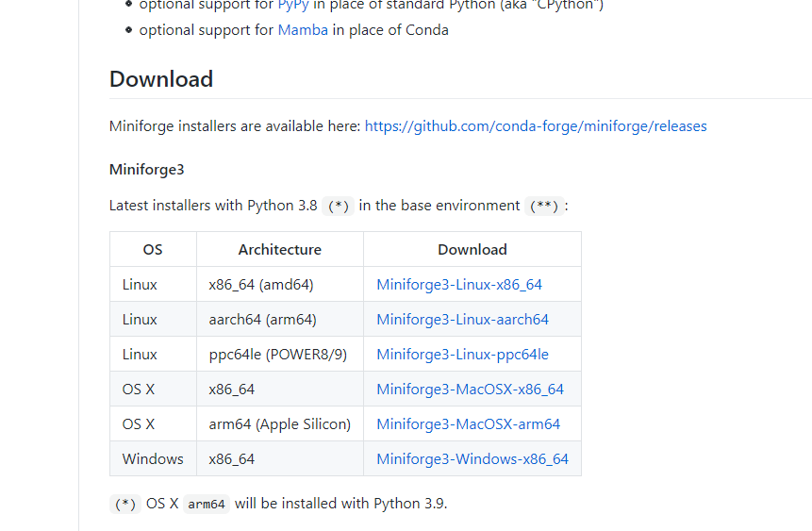Select the Miniforge3-MacOSX-arm64 download link
The image size is (812, 531).
point(468,424)
